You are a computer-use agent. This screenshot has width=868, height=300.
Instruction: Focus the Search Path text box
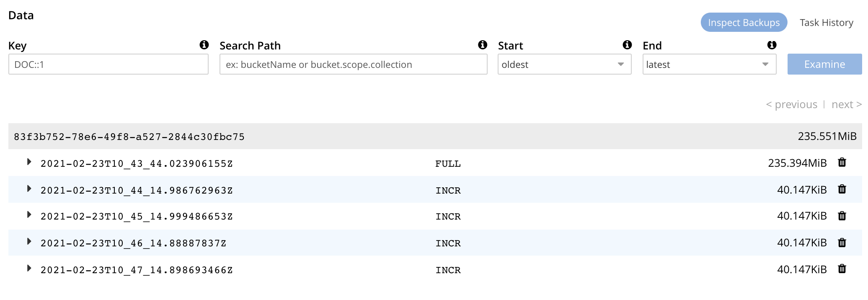click(353, 65)
